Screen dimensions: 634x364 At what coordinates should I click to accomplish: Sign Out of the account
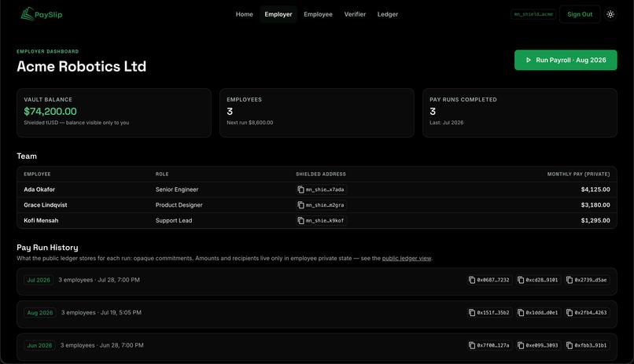tap(580, 14)
